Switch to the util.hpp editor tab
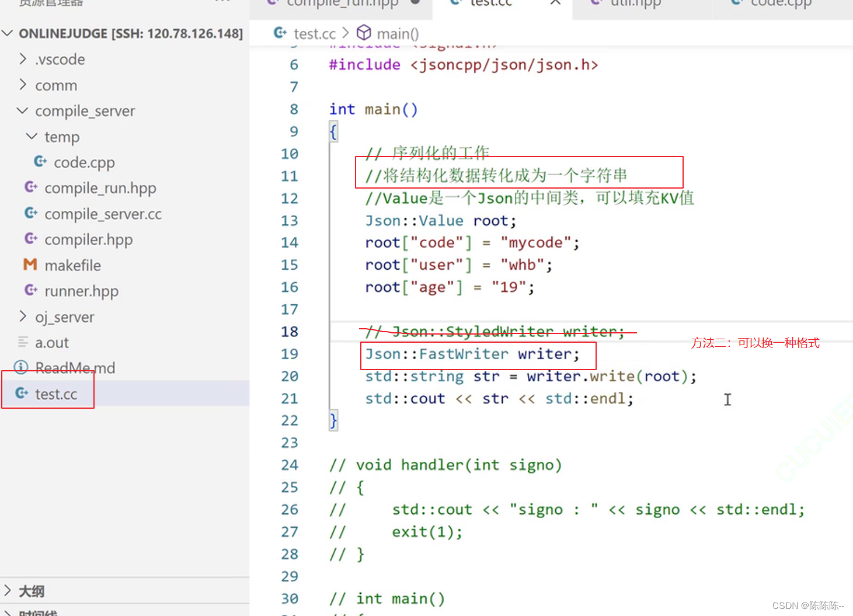853x616 pixels. coord(635,5)
